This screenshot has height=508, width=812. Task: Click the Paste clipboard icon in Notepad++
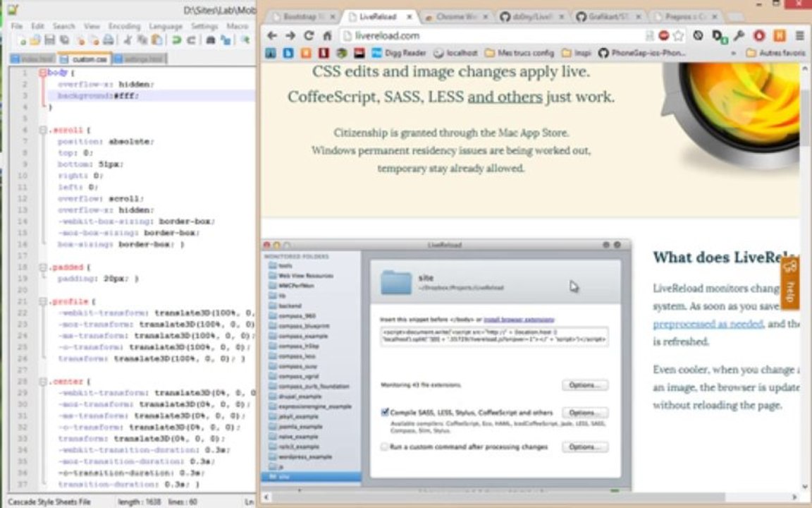[x=156, y=40]
